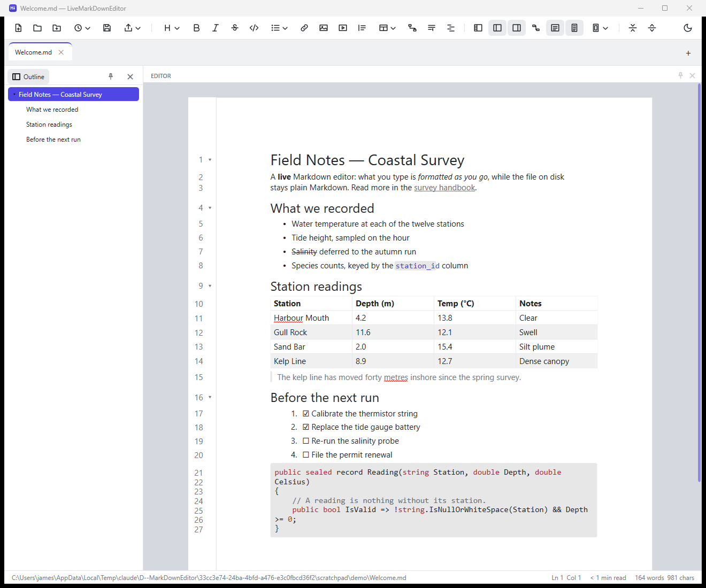Switch to dark mode with the moon icon

688,28
